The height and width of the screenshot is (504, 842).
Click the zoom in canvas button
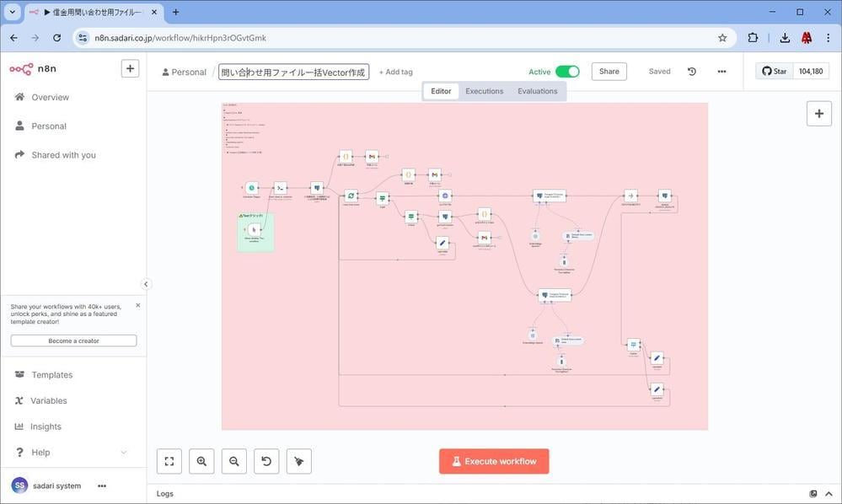[x=201, y=461]
